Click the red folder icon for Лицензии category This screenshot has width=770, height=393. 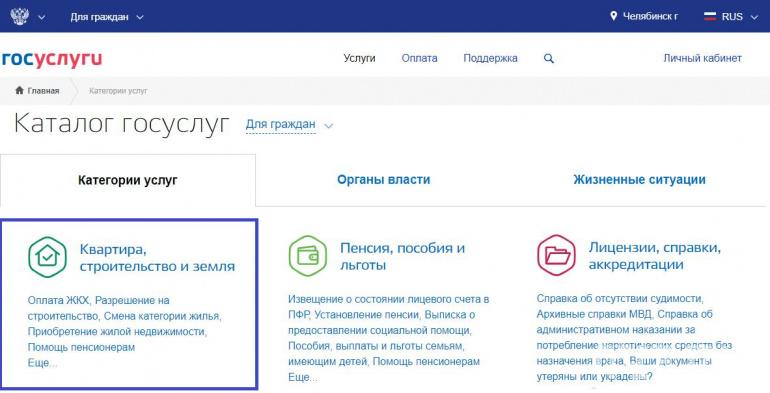click(x=556, y=255)
